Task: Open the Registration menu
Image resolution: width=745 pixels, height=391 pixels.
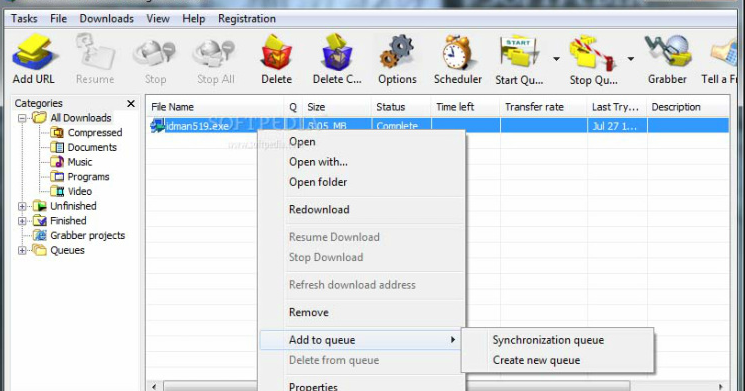Action: [247, 19]
